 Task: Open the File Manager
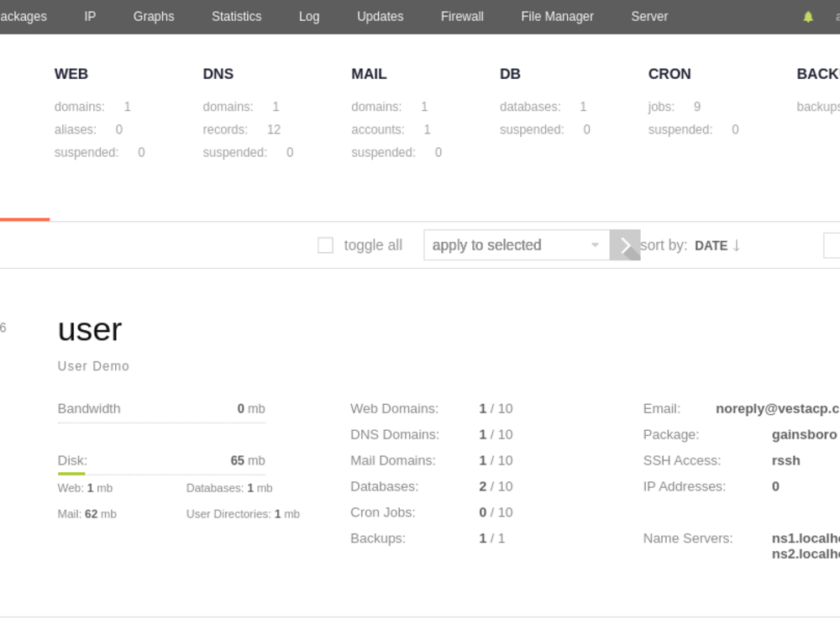[x=557, y=16]
